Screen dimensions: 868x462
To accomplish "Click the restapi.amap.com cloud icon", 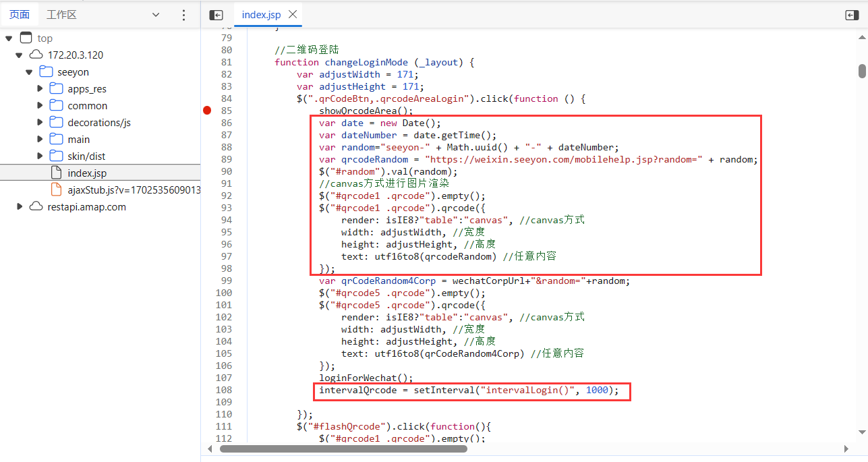I will click(x=36, y=207).
